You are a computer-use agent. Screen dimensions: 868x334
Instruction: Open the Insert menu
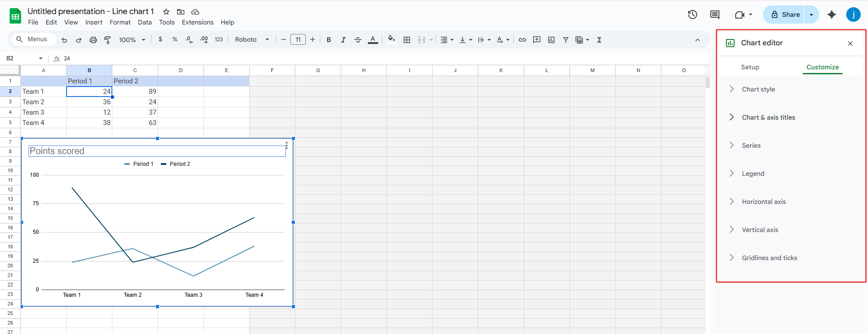click(94, 22)
